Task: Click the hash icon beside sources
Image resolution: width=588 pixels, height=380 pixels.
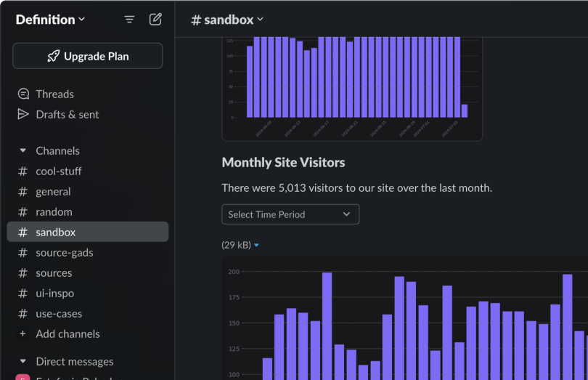Action: click(x=23, y=273)
